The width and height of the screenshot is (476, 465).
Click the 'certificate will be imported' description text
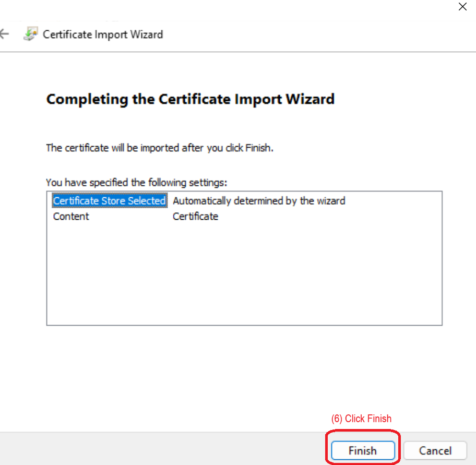click(x=160, y=148)
